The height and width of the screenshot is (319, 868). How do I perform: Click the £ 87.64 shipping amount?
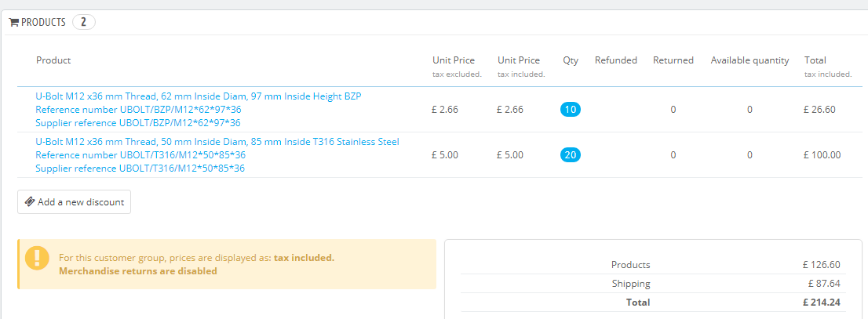pos(824,284)
